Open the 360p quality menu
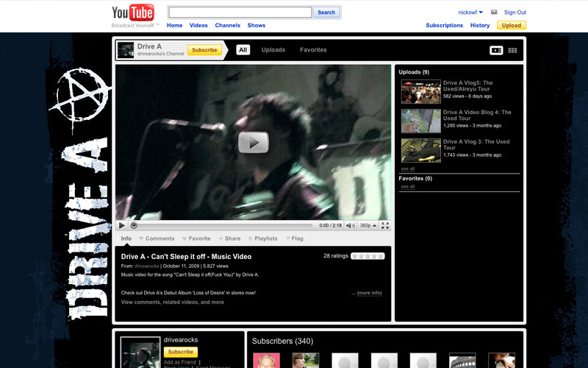This screenshot has height=368, width=588. coord(368,225)
